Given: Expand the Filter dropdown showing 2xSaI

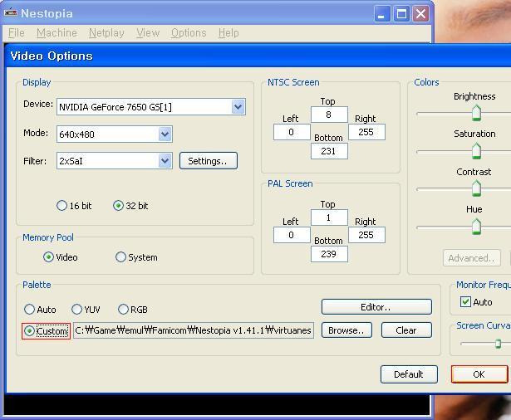Looking at the screenshot, I should (165, 161).
